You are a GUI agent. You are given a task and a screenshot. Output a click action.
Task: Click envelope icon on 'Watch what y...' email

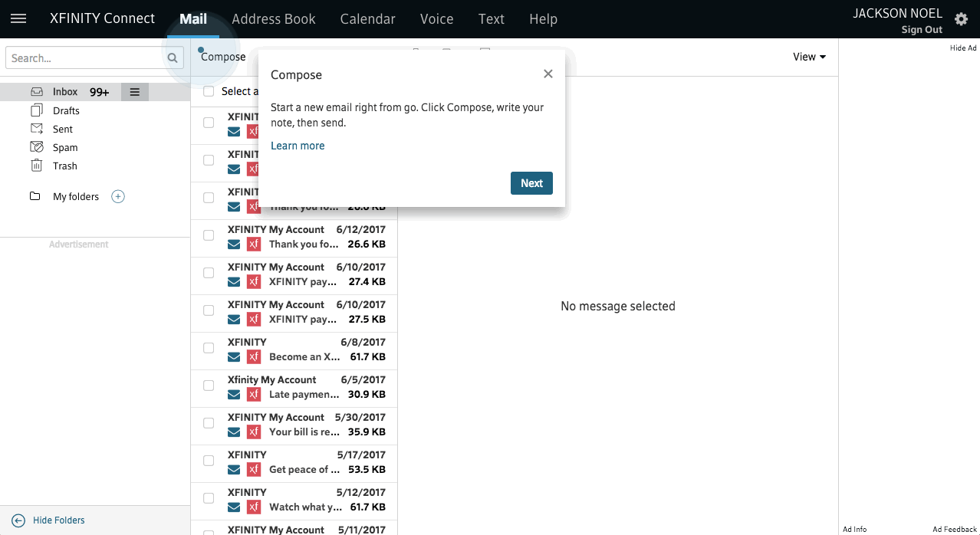[235, 507]
